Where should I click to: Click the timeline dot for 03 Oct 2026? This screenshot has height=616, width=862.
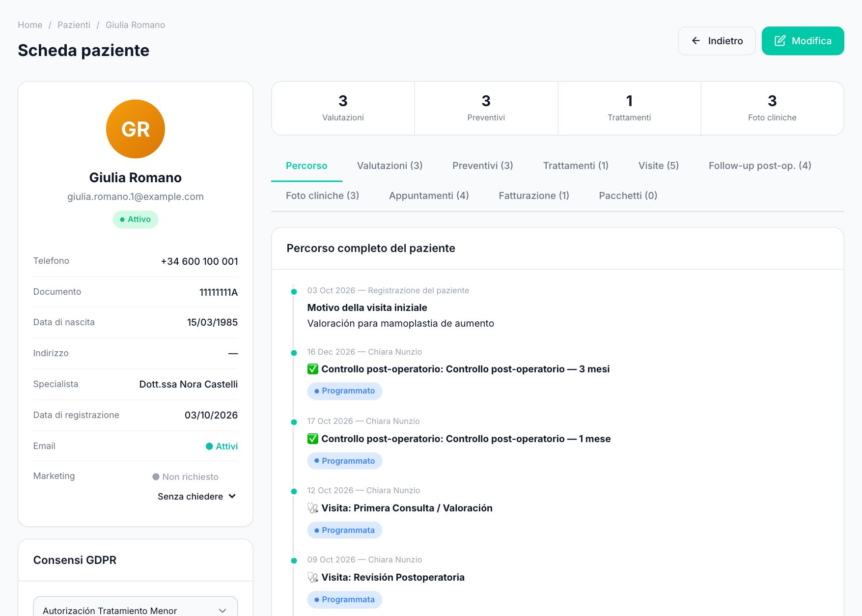pyautogui.click(x=294, y=292)
